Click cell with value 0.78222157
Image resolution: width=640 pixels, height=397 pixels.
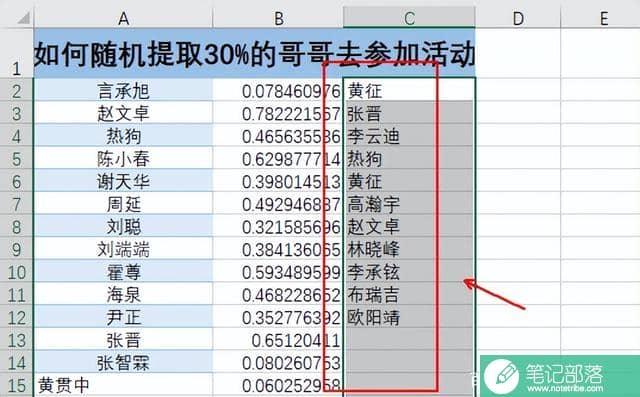pyautogui.click(x=278, y=113)
